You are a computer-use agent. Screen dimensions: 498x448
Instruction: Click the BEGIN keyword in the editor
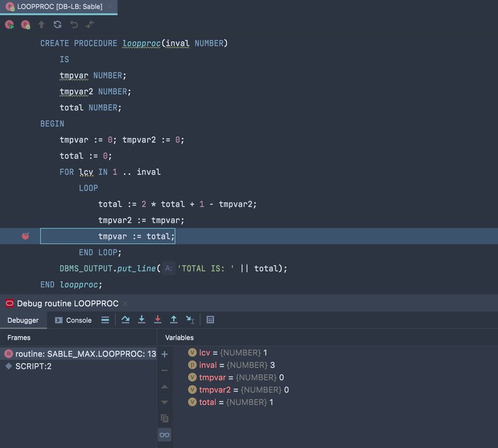coord(52,124)
